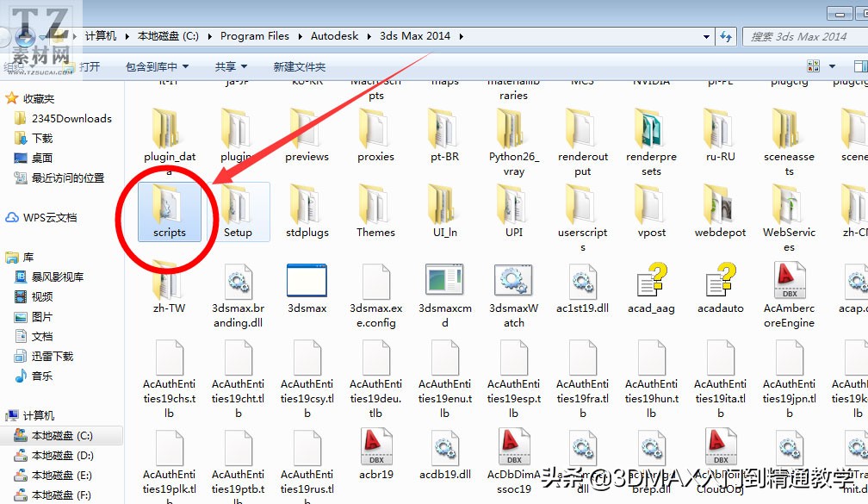
Task: Open the 包含到库中 dropdown menu
Action: click(158, 67)
